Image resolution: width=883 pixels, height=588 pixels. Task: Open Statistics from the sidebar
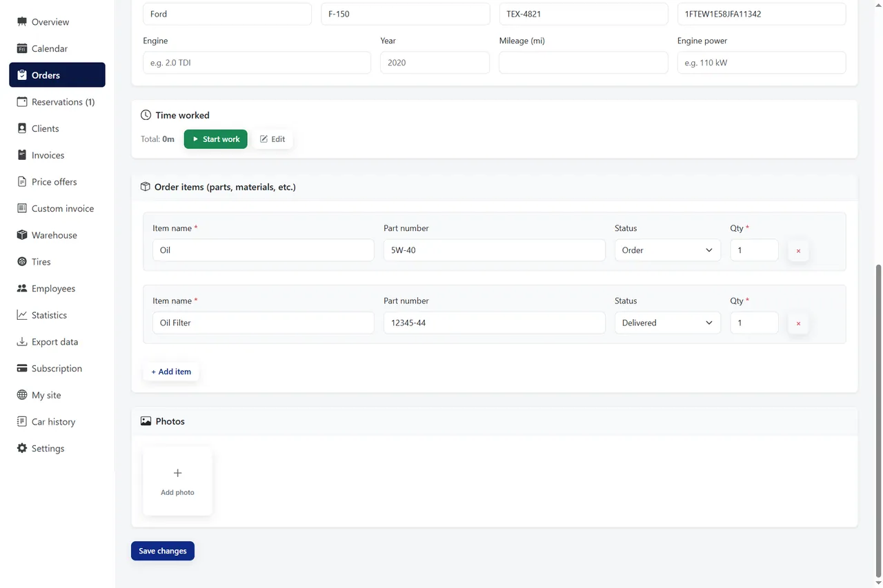(x=57, y=315)
